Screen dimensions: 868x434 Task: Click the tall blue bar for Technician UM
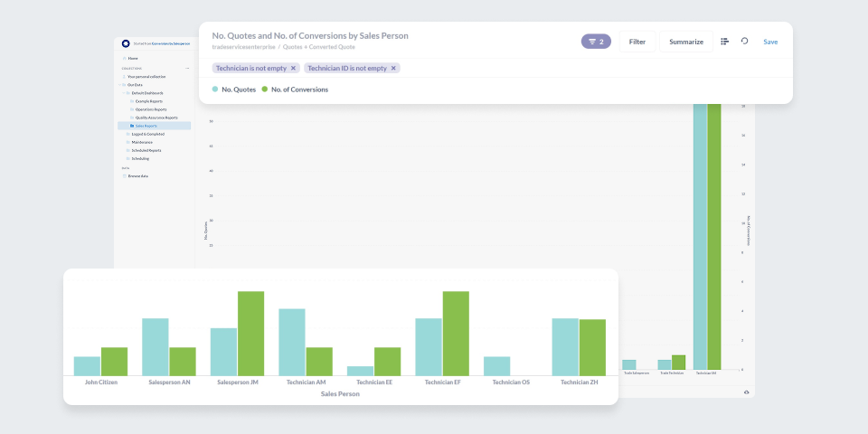(x=700, y=236)
